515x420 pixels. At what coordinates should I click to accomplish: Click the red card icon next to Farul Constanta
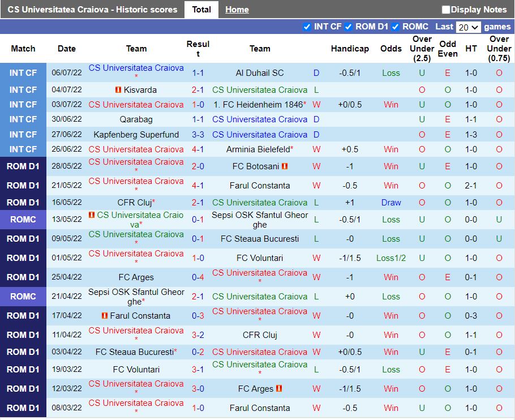pos(105,315)
